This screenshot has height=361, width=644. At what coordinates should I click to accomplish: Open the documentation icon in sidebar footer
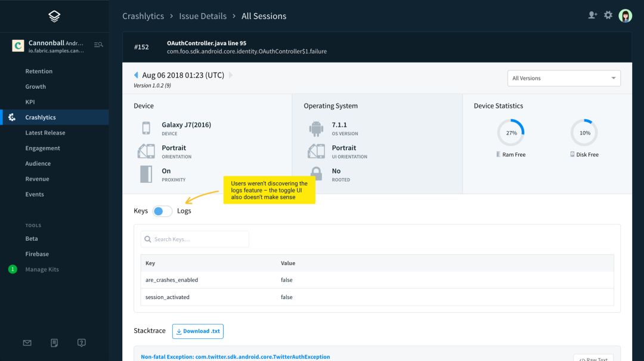[54, 343]
